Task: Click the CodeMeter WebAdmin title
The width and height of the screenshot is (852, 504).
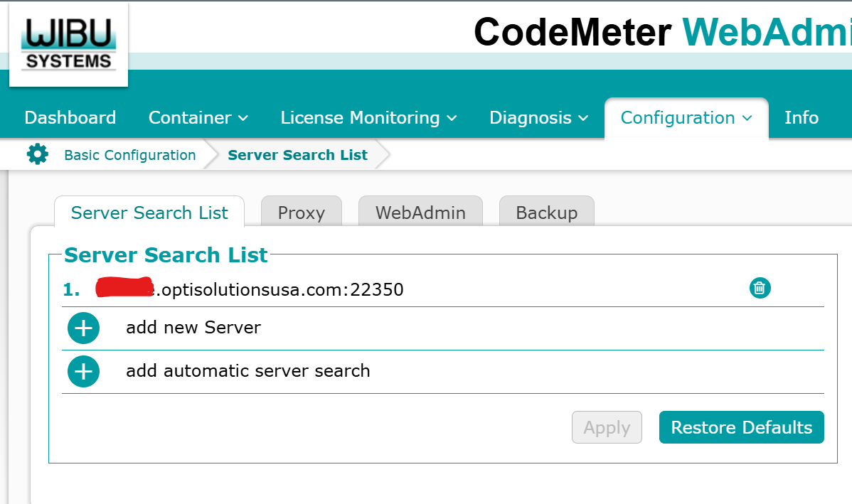Action: click(x=663, y=31)
